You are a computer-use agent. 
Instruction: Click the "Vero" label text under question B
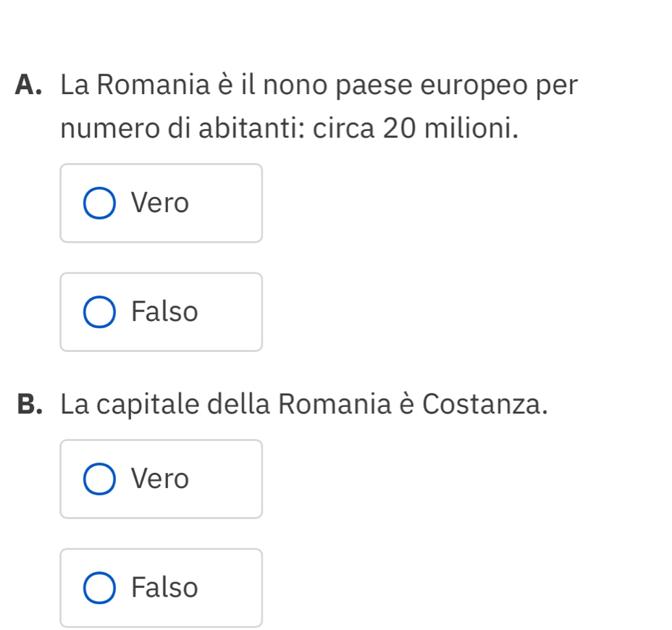point(160,479)
